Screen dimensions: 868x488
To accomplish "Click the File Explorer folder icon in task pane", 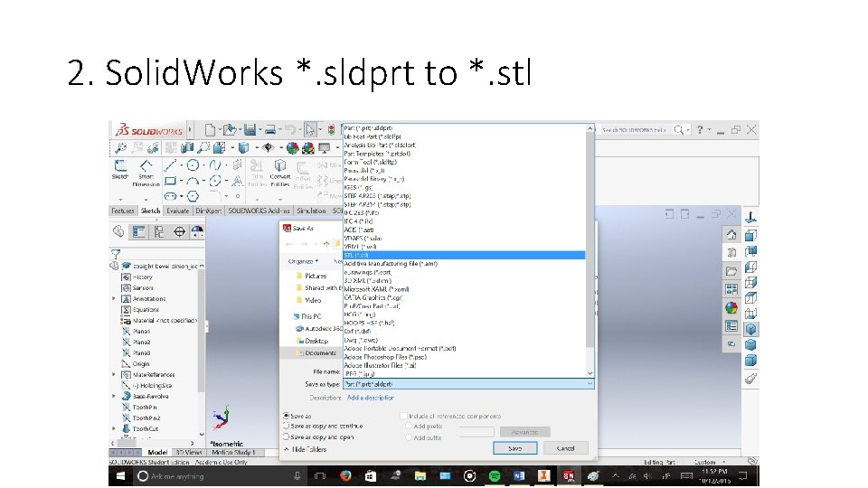I will click(x=731, y=271).
